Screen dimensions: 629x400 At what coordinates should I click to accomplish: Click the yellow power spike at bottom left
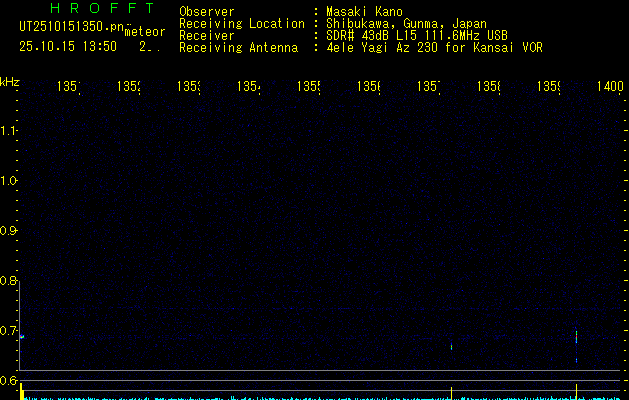tap(22, 392)
